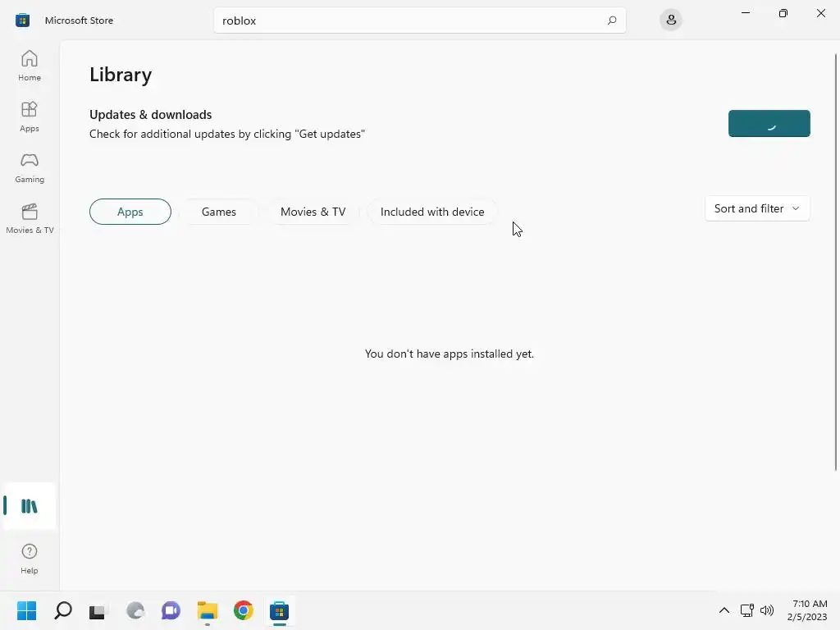Screen dimensions: 840x630
Task: Expand the Sort and filter dropdown
Action: (757, 208)
